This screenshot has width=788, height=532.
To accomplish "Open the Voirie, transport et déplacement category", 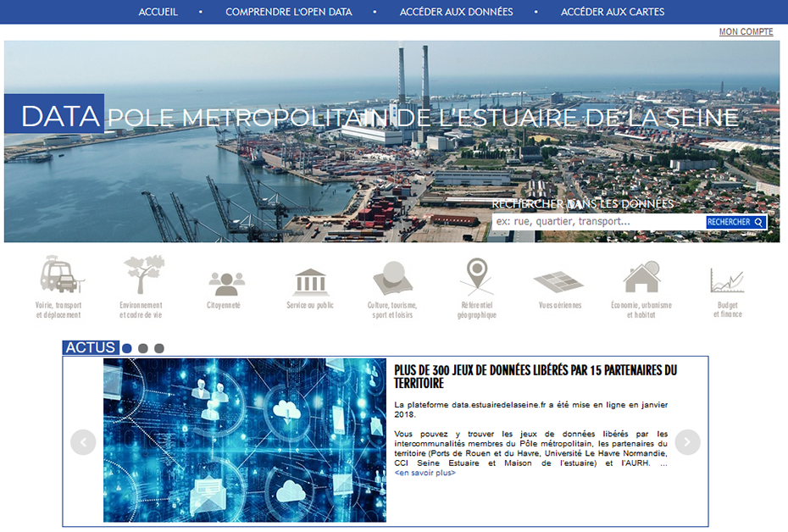I will pos(58,287).
